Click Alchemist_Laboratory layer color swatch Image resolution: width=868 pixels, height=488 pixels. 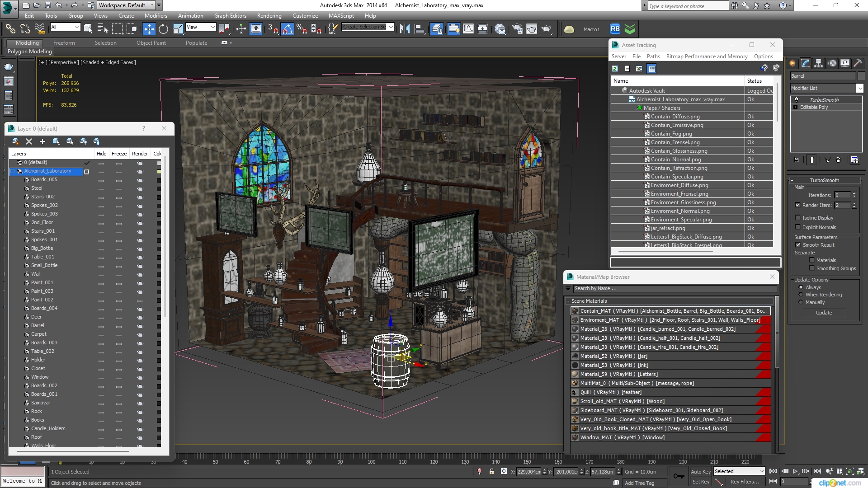159,171
